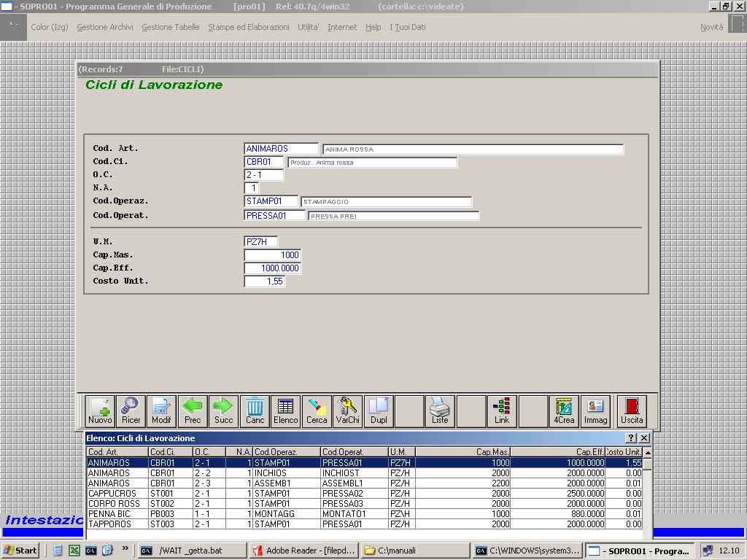This screenshot has width=747, height=560.
Task: Click the Novità link in menu bar
Action: [711, 27]
